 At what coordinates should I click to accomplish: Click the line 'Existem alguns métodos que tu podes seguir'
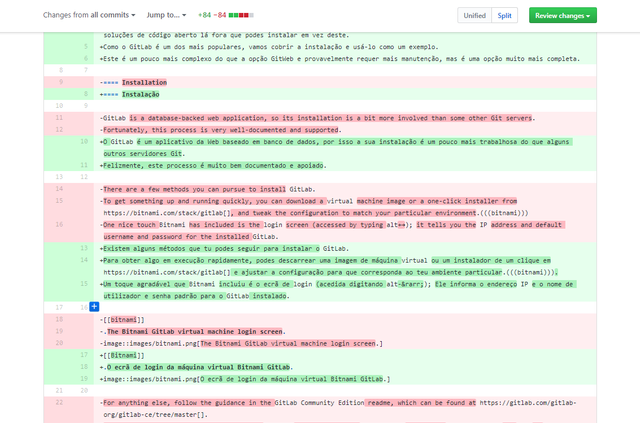click(x=320, y=248)
